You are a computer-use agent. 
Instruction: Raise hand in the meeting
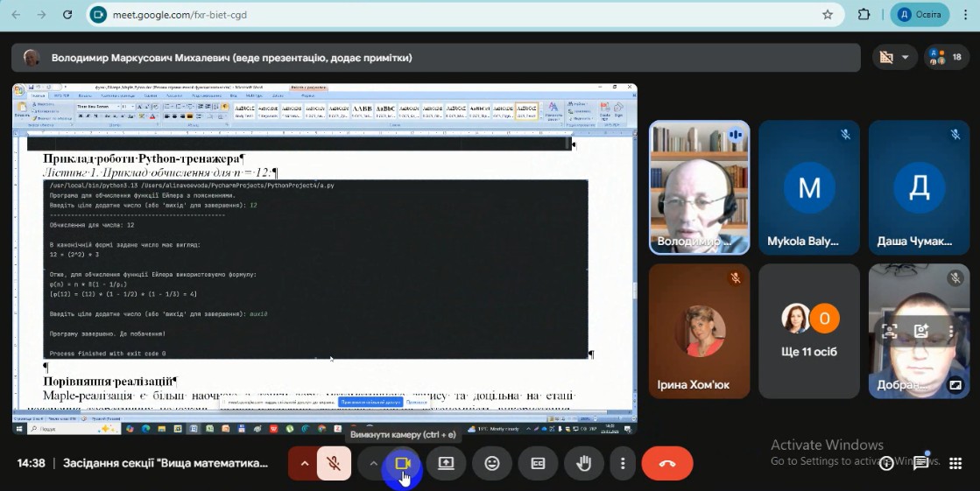(583, 464)
